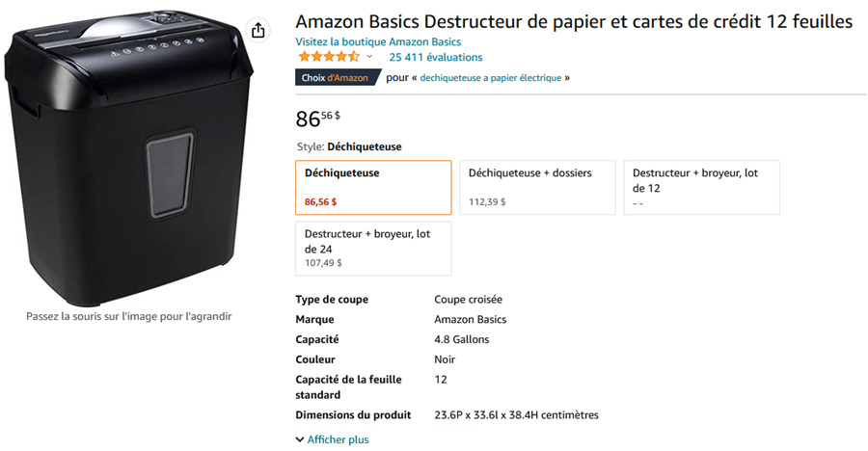
Task: Click the product title heading
Action: coord(574,21)
